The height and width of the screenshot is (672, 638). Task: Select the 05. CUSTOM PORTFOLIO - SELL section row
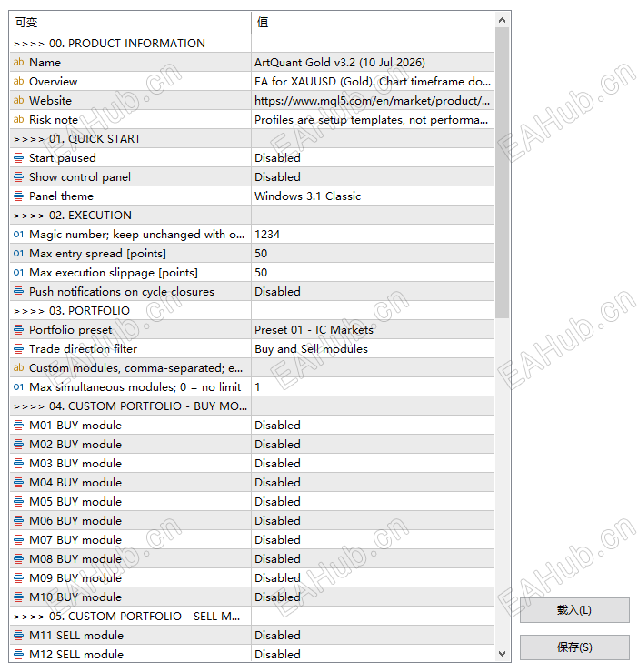click(x=252, y=616)
